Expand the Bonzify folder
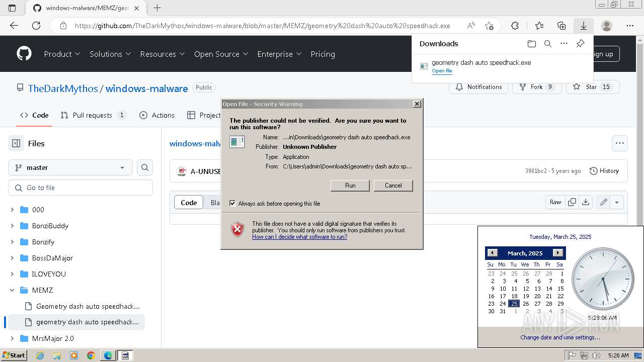 (x=12, y=242)
